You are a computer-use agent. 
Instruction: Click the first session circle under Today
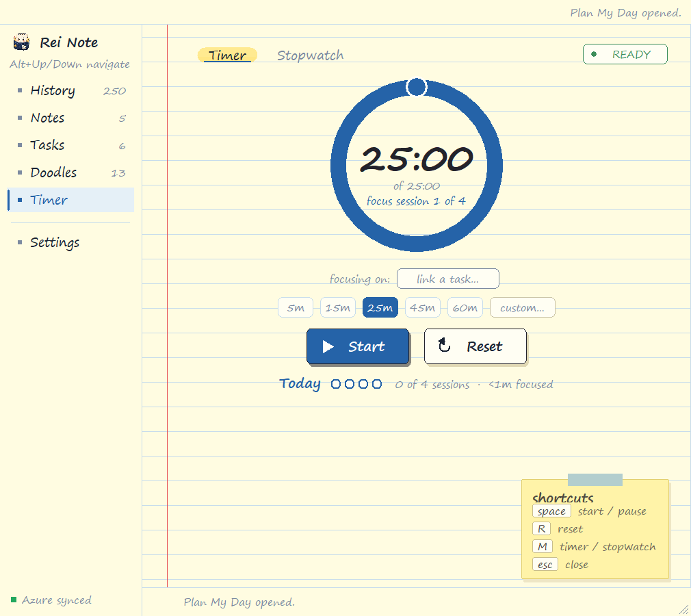tap(336, 384)
